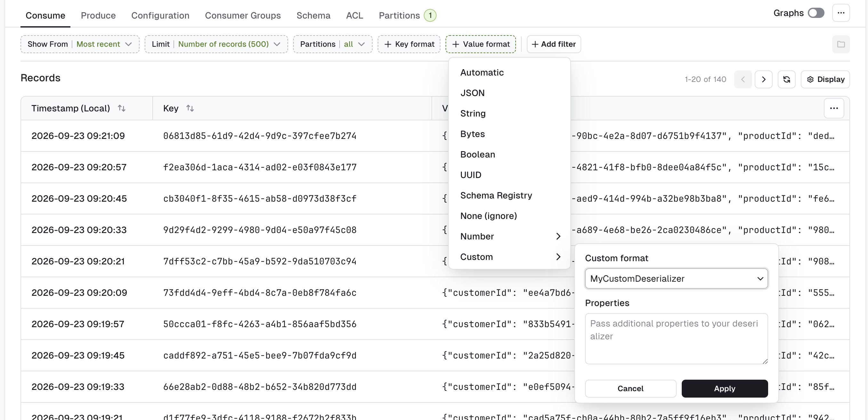Click timestamp 2026-09-23 09:20:33

(x=79, y=230)
